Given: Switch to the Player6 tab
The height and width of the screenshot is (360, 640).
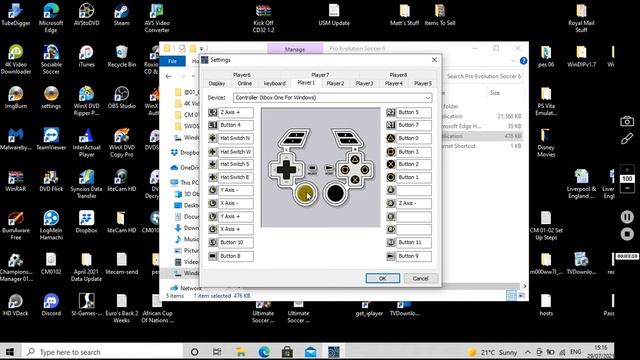Looking at the screenshot, I should coord(242,75).
